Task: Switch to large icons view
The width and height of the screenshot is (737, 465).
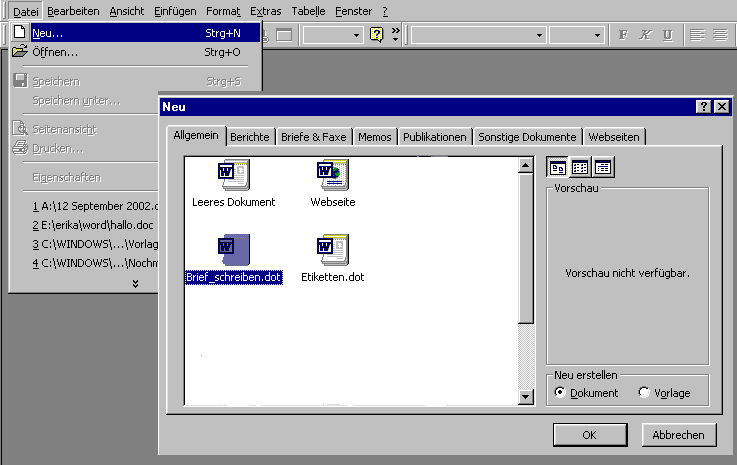Action: [558, 168]
